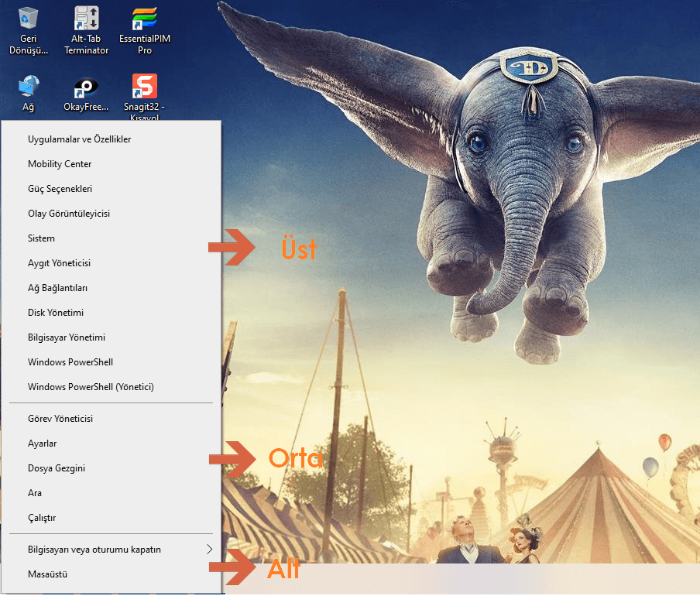Select Masaüstü at the menu bottom
Viewport: 700px width, 596px height.
(112, 574)
